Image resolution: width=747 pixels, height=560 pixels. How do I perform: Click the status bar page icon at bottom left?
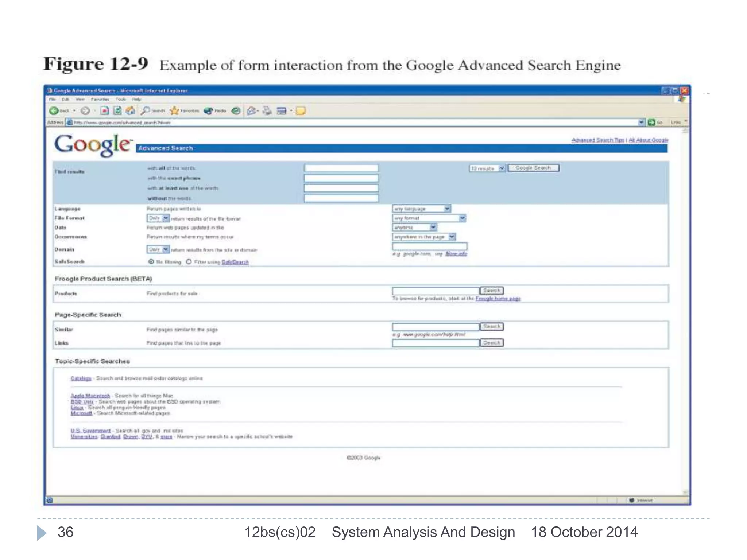[x=50, y=500]
